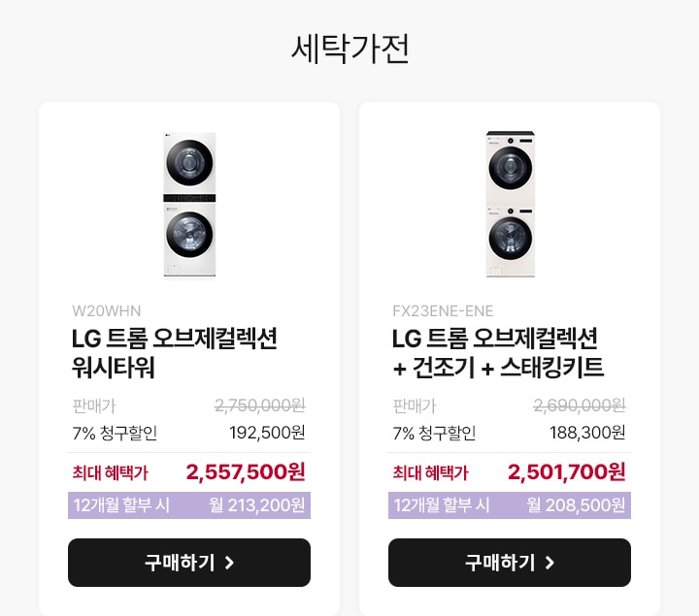Click the left card's 7% 청구할인 label
Screen dimensions: 699x616
click(x=115, y=433)
